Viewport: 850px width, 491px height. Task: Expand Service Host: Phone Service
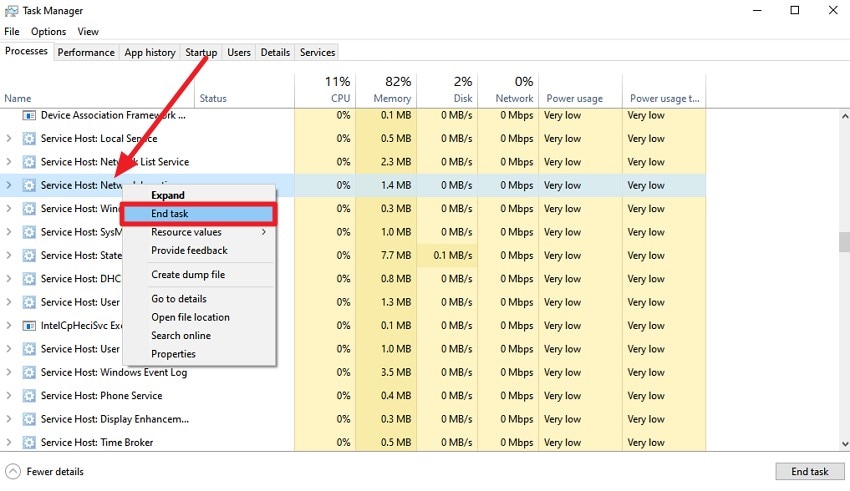(9, 396)
